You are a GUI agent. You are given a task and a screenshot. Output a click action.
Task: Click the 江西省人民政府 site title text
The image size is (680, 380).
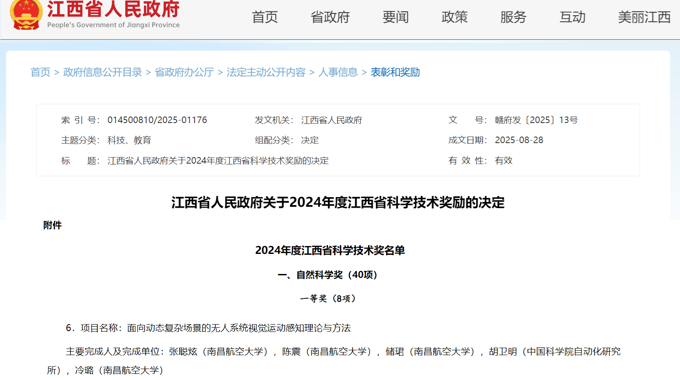click(113, 9)
